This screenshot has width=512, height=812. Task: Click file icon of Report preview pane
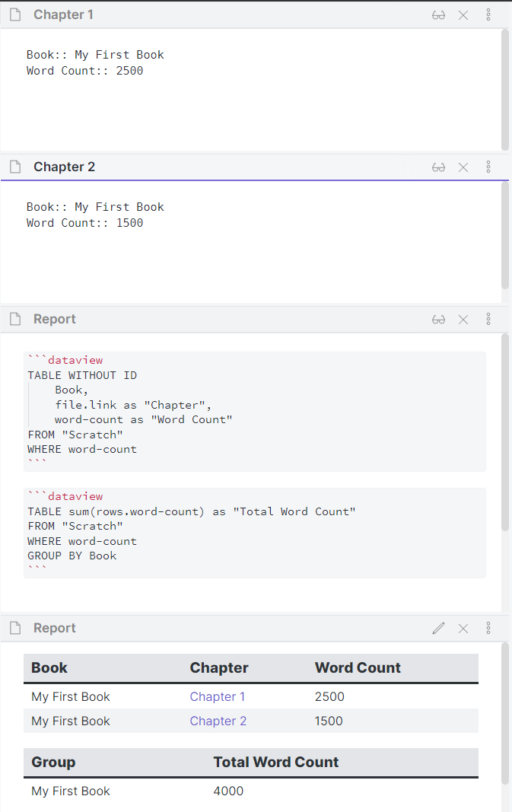(15, 629)
